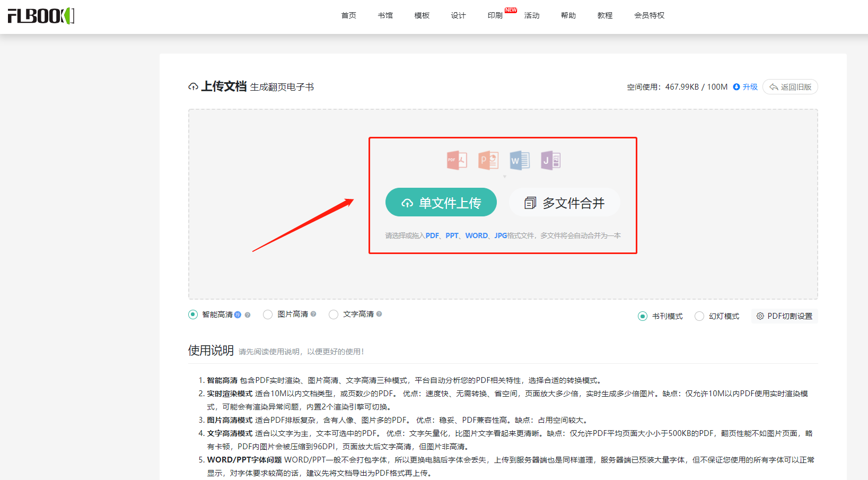Select the 文字高清 radio option
This screenshot has height=480, width=868.
pyautogui.click(x=334, y=315)
